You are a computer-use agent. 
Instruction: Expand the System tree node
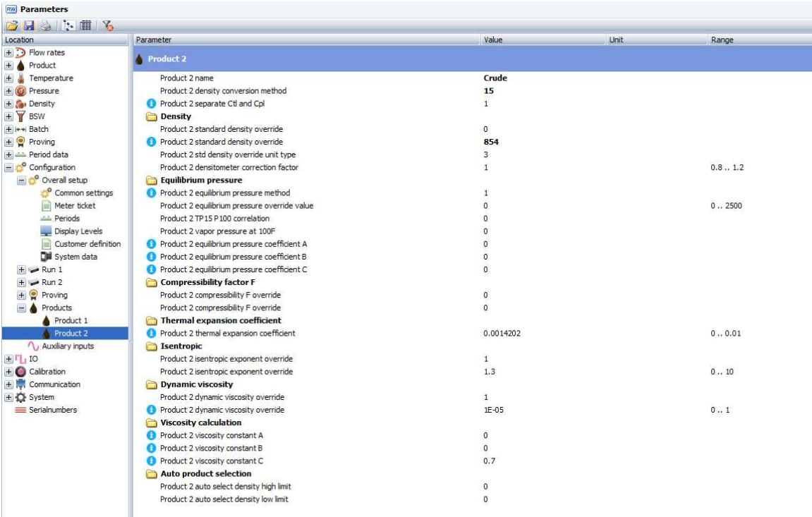click(x=8, y=397)
